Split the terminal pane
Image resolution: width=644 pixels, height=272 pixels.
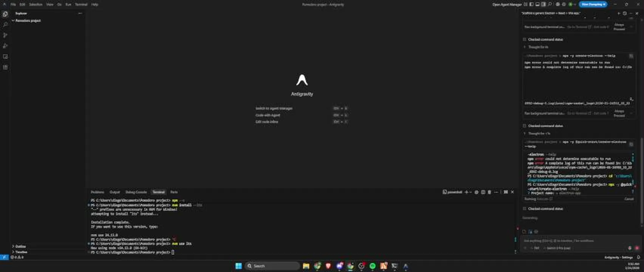(x=483, y=192)
